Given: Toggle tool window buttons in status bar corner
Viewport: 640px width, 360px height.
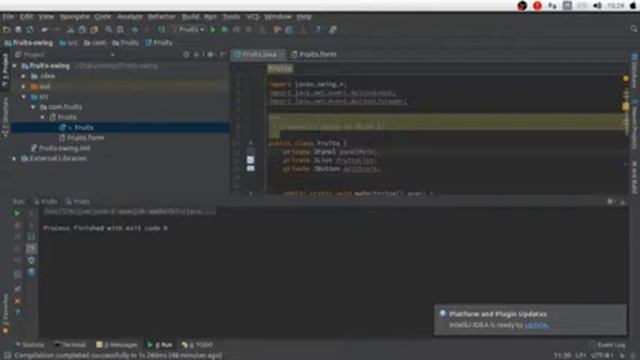Looking at the screenshot, I should 7,355.
